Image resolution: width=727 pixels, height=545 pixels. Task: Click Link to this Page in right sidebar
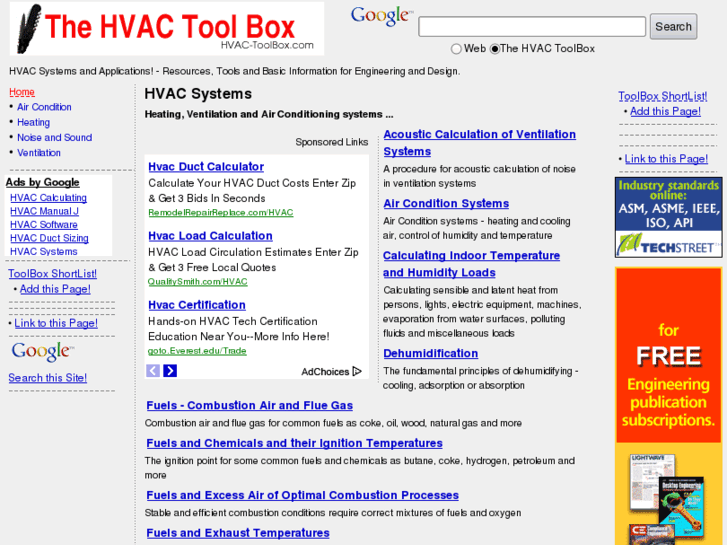(666, 159)
